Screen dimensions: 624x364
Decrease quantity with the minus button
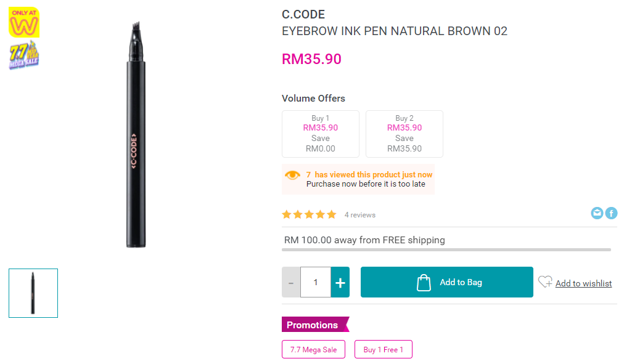(291, 282)
